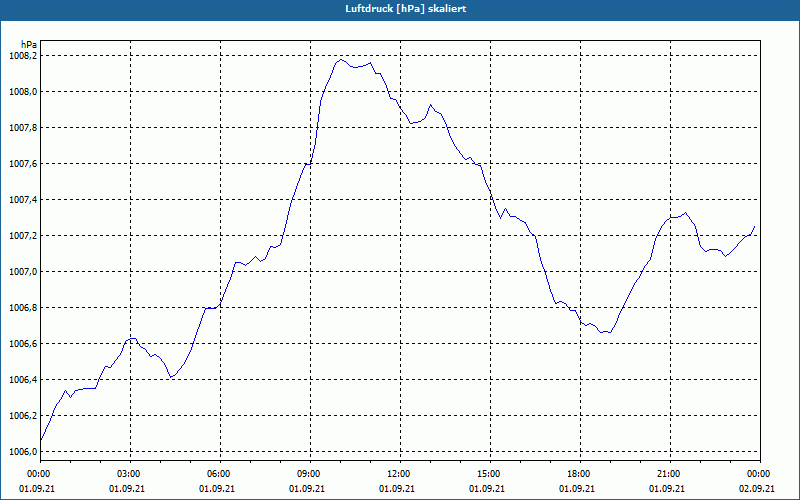Click the pressure curve peak near 10:00
The image size is (800, 500).
[341, 60]
